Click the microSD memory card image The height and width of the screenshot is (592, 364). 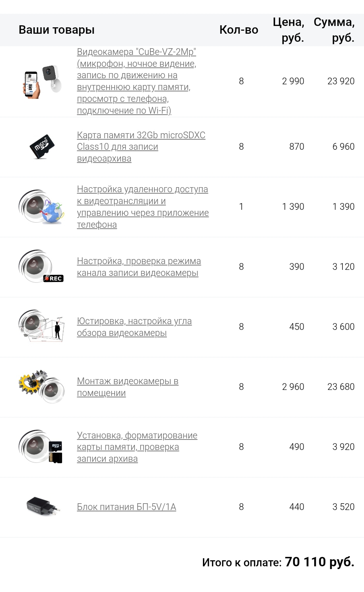[42, 147]
